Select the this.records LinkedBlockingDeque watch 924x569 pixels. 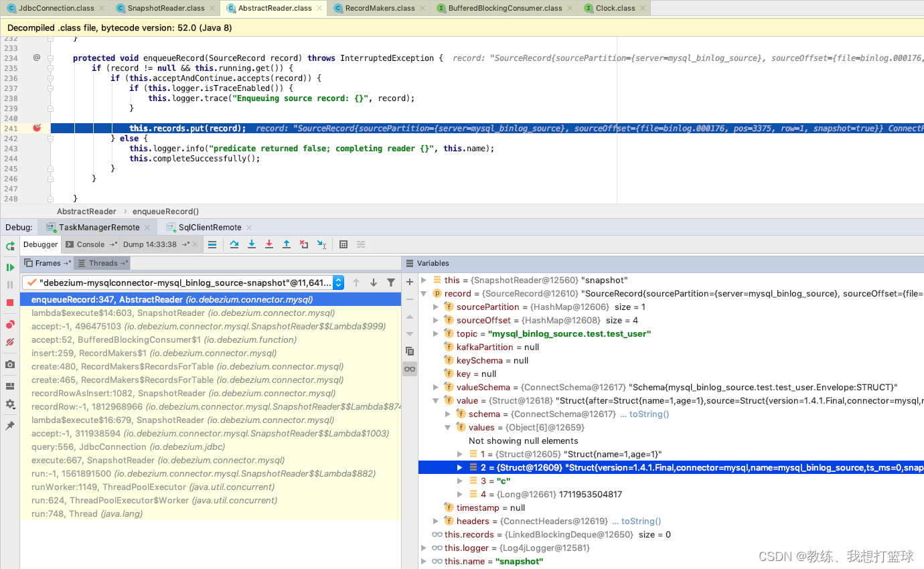coord(671,534)
